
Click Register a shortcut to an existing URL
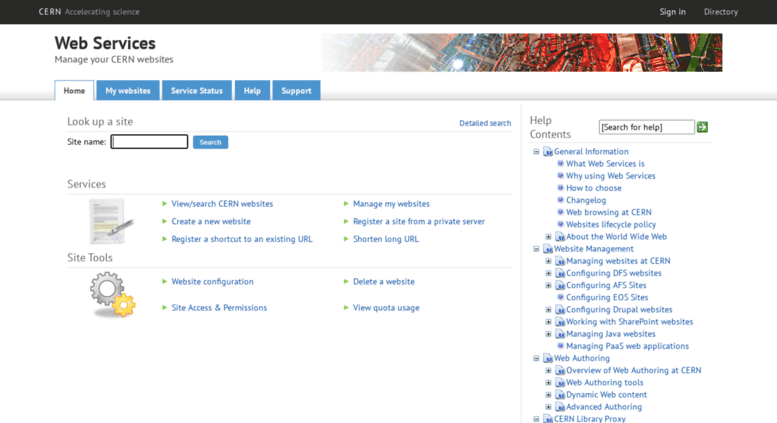242,239
